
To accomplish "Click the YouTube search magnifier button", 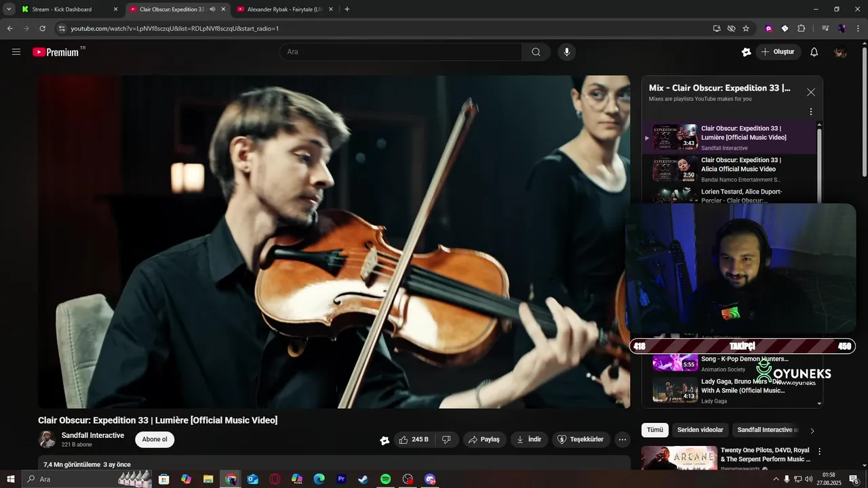I will (x=536, y=52).
